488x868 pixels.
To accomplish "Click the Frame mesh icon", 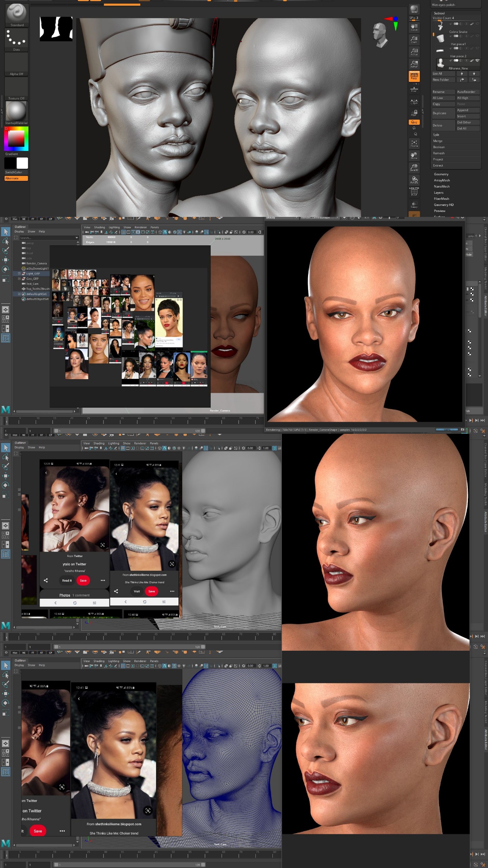I will (414, 143).
